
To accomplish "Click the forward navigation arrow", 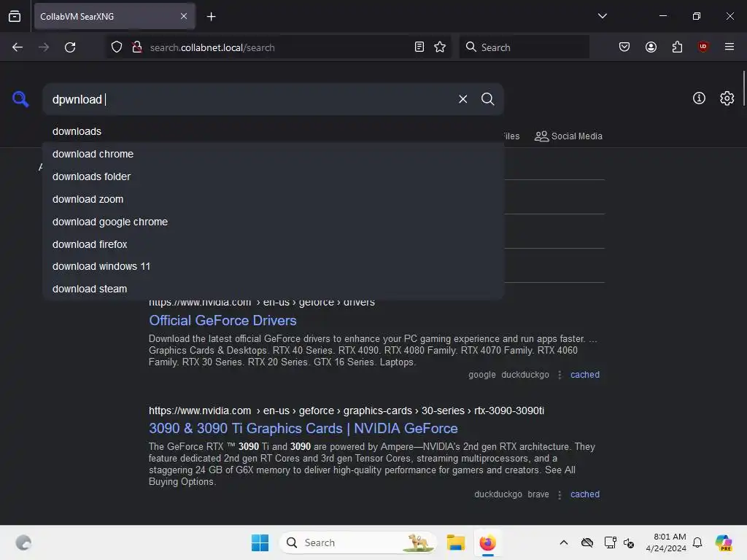I will (x=44, y=47).
